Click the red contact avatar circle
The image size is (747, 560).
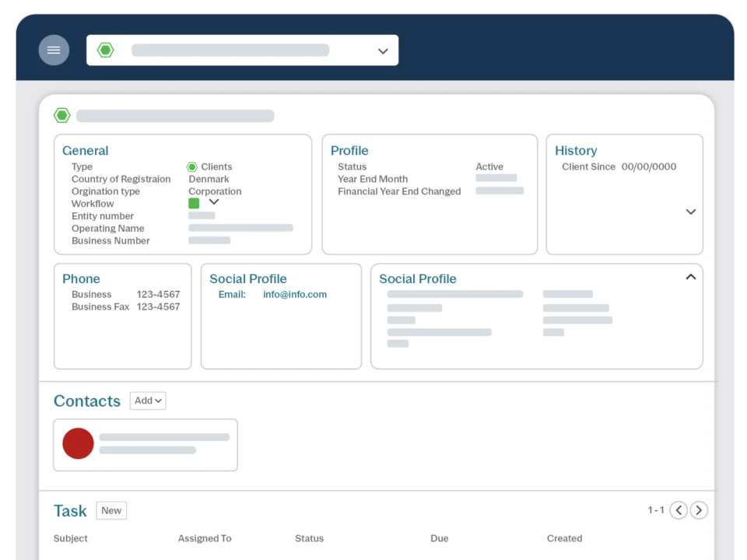point(78,443)
